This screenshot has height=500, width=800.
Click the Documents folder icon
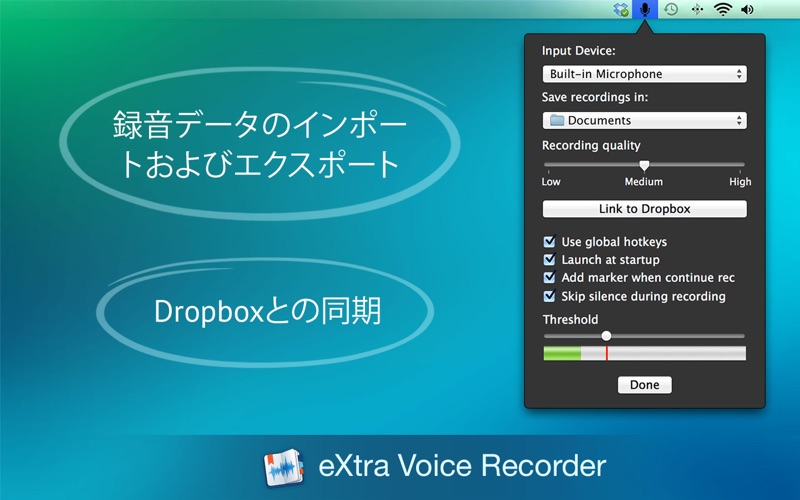557,120
